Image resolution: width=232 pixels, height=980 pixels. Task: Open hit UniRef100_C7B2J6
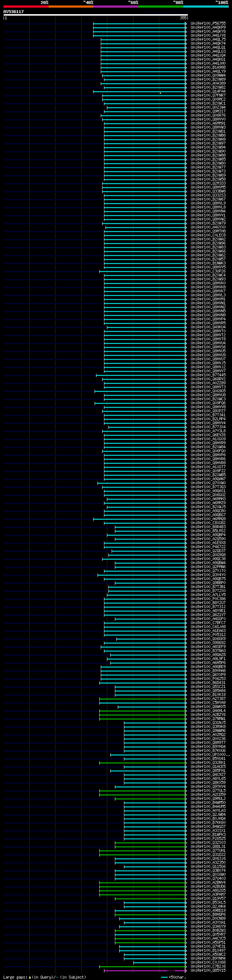(208, 966)
